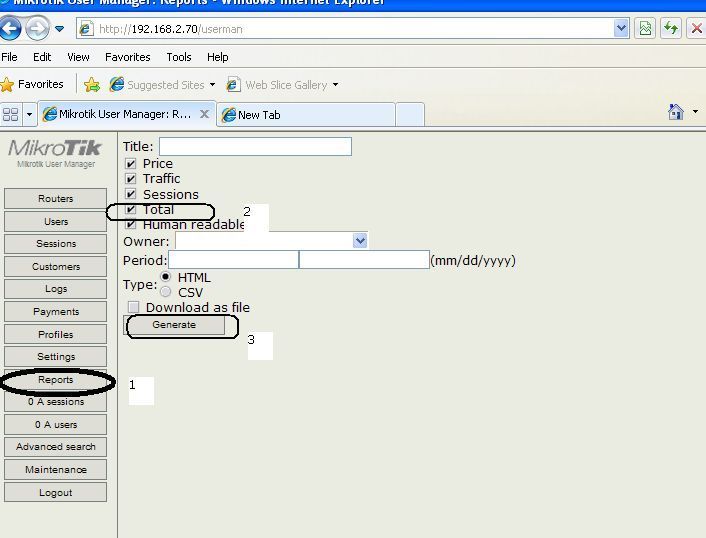
Task: Open the Maintenance section
Action: pos(55,470)
